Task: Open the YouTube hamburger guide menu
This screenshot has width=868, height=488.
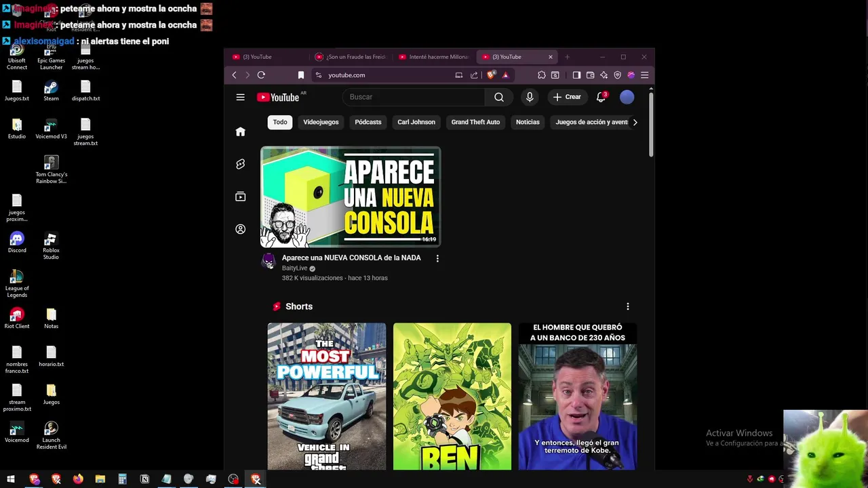Action: click(x=240, y=97)
